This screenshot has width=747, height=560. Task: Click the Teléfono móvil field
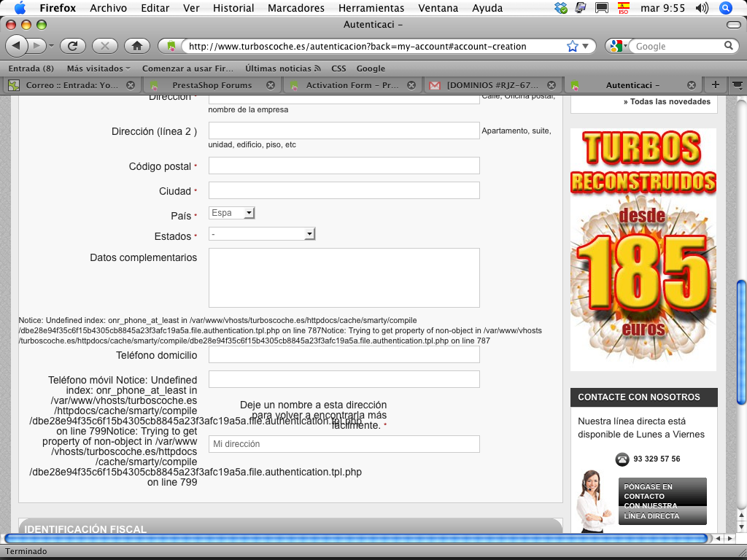click(344, 379)
